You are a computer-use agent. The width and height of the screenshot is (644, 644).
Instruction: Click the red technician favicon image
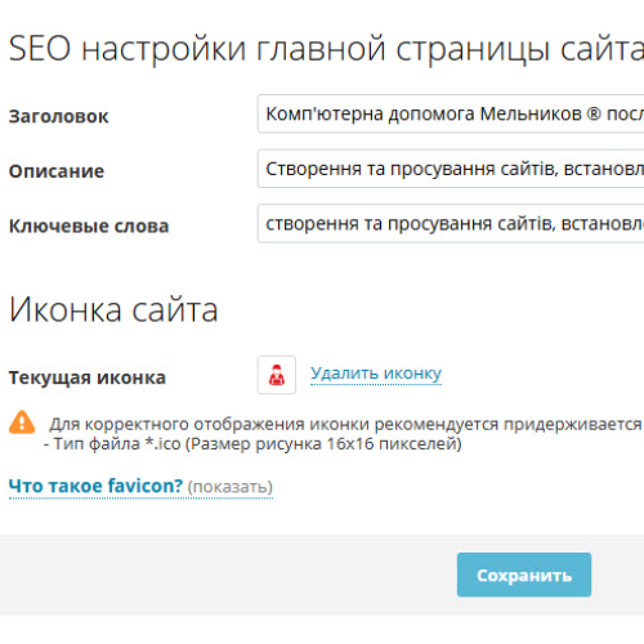pyautogui.click(x=277, y=375)
